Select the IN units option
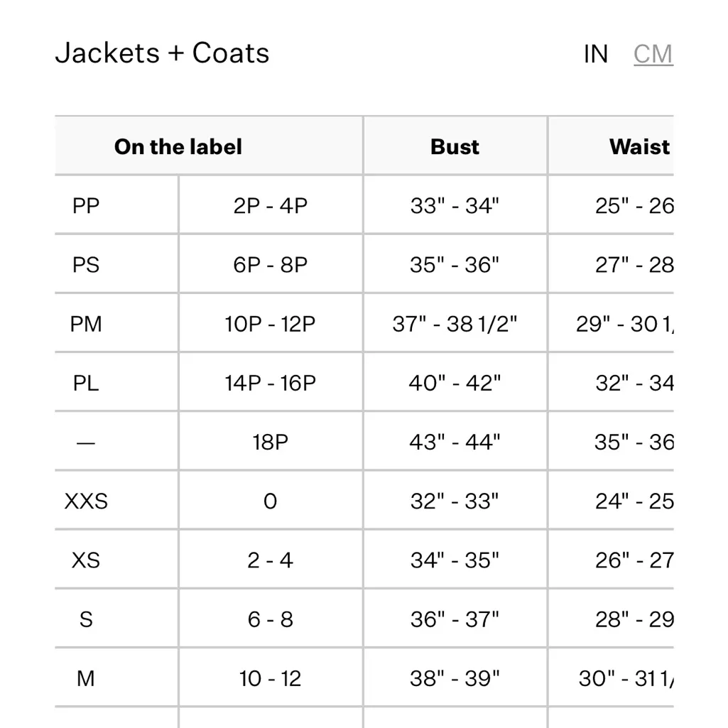This screenshot has height=728, width=728. coord(596,53)
